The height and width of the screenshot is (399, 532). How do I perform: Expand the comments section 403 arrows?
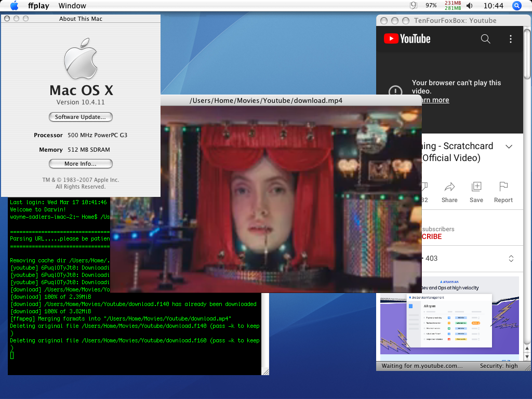[x=511, y=259]
